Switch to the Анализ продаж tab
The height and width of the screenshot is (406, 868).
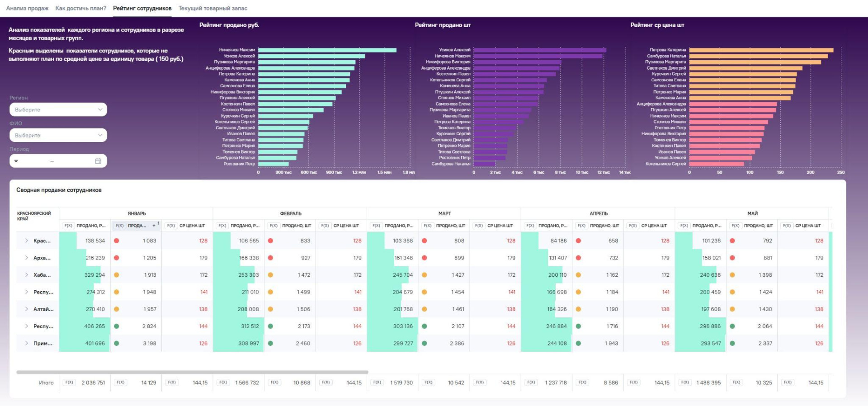coord(27,8)
